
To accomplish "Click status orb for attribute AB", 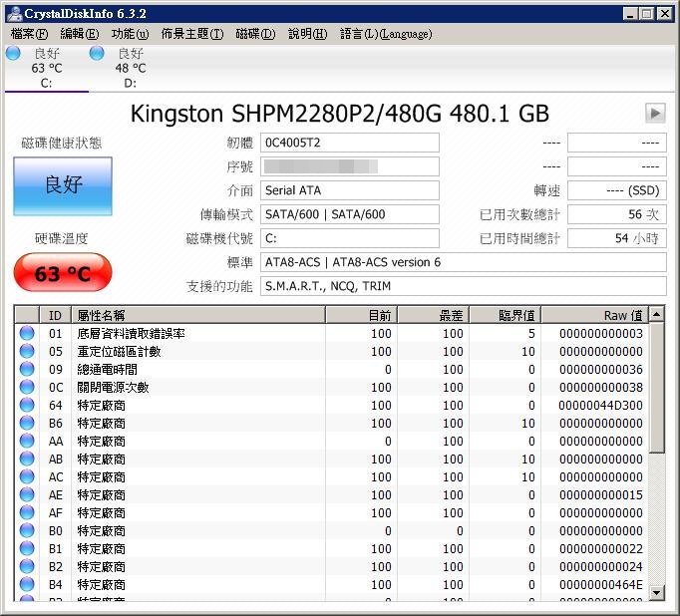I will (x=27, y=459).
